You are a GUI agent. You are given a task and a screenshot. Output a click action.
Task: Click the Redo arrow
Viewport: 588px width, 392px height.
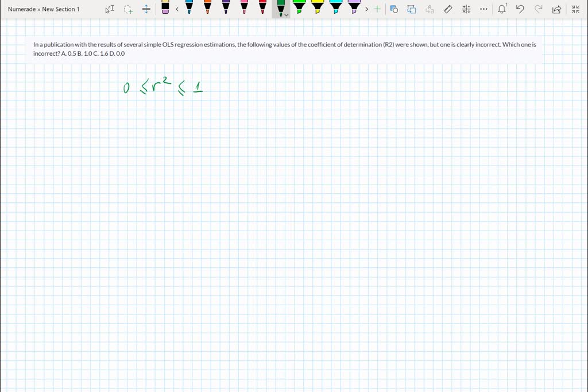[538, 9]
